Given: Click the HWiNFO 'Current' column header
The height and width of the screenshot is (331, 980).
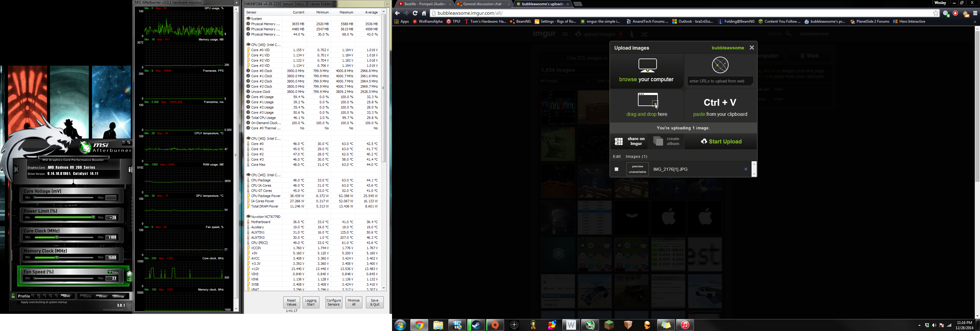Looking at the screenshot, I should (x=298, y=12).
